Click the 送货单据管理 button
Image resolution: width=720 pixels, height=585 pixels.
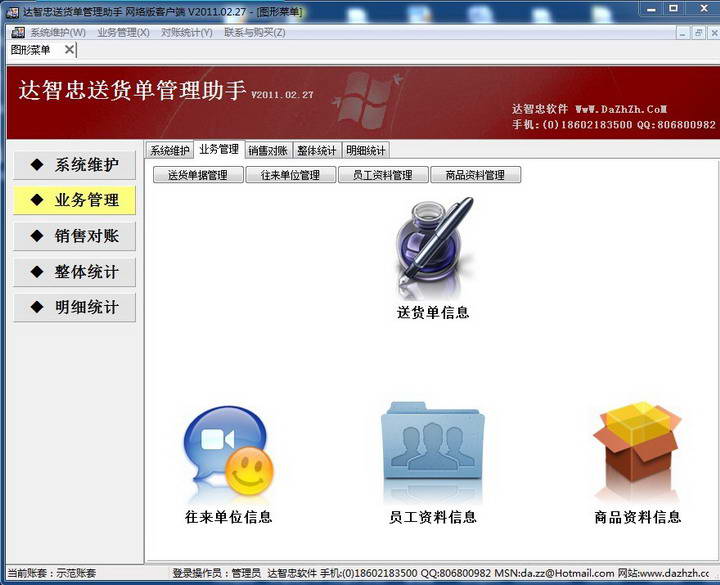coord(198,175)
